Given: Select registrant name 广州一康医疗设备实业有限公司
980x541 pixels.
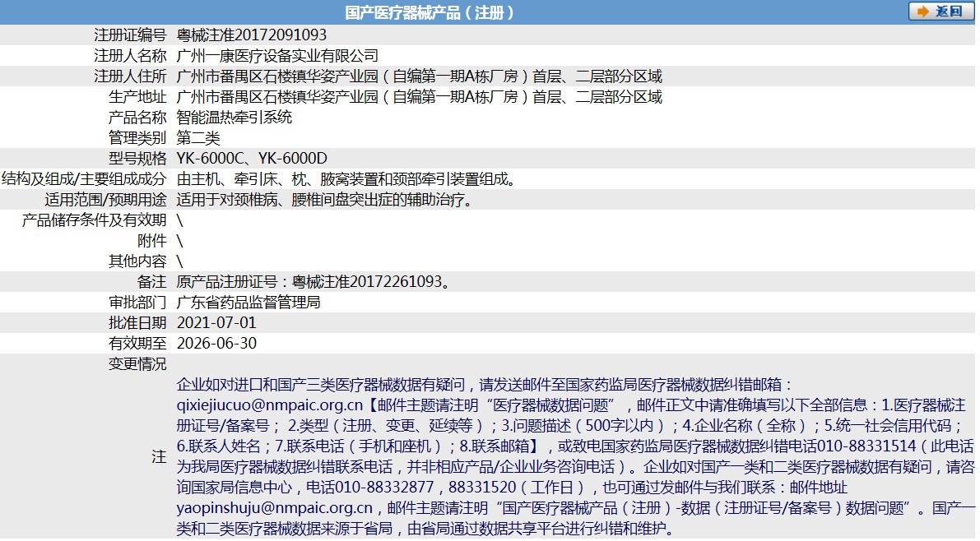Looking at the screenshot, I should pos(277,56).
